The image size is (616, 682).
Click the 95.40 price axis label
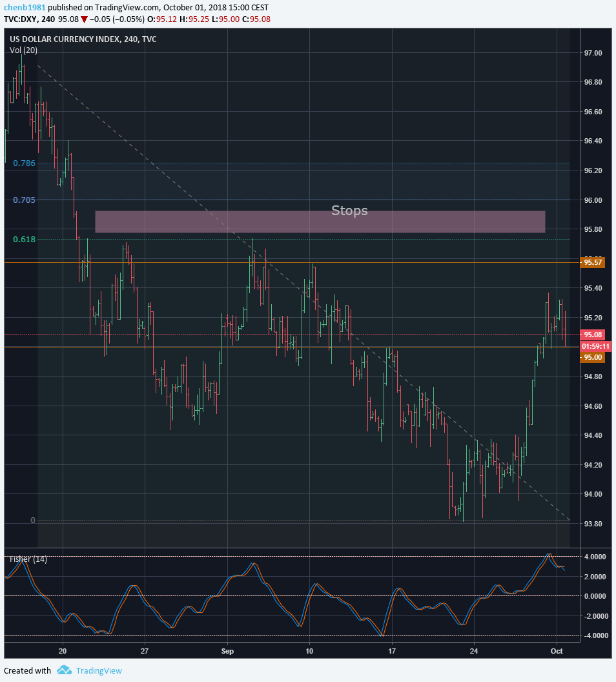pyautogui.click(x=593, y=289)
